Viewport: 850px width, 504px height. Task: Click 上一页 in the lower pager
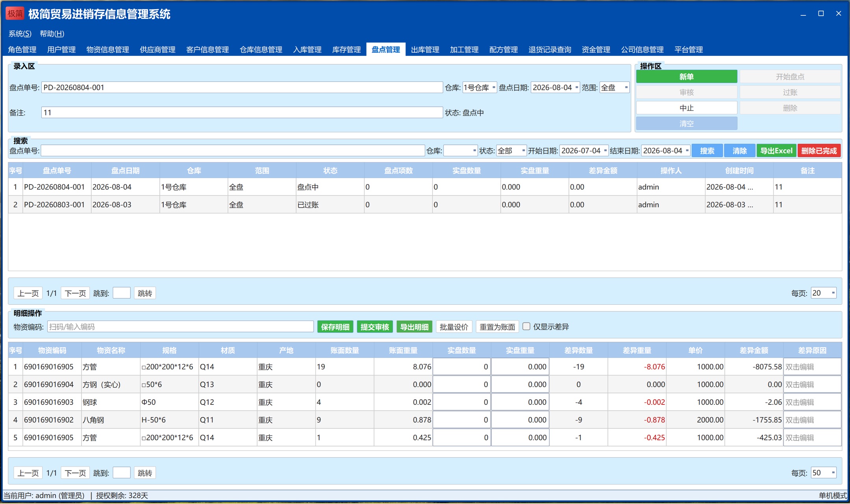tap(28, 473)
